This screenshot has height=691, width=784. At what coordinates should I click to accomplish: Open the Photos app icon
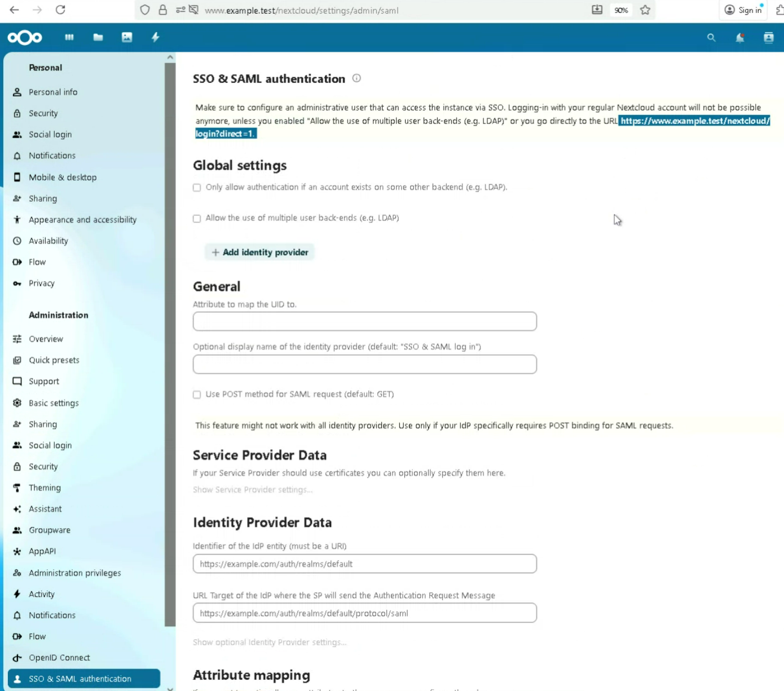pyautogui.click(x=127, y=37)
